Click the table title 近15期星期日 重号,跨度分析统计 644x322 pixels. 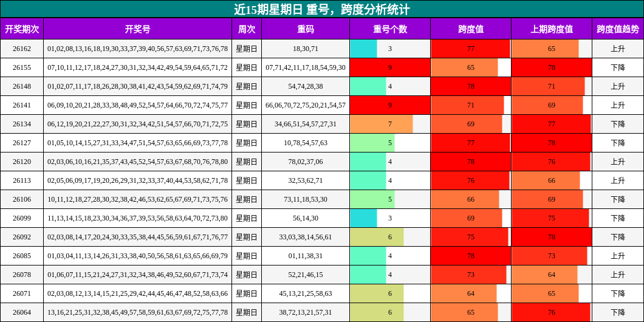pyautogui.click(x=322, y=9)
